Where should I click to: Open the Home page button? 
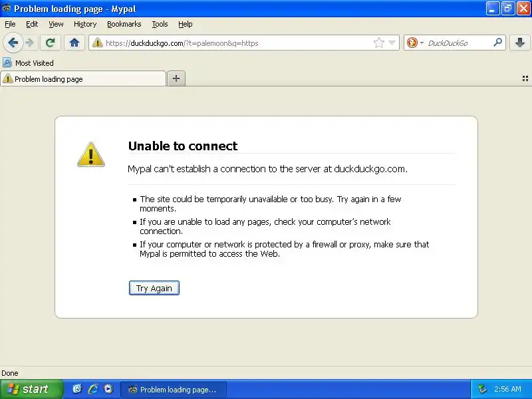click(x=74, y=43)
